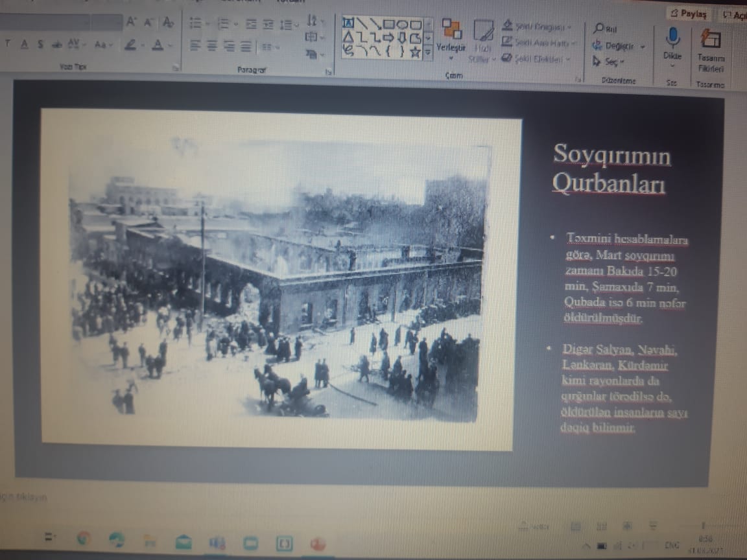Open the Seç (Select) dropdown
The height and width of the screenshot is (560, 747).
click(608, 62)
